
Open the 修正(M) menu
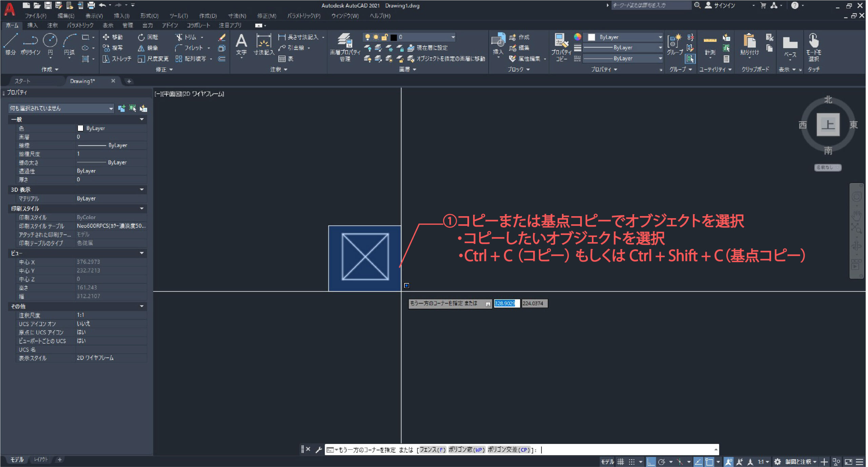click(267, 16)
